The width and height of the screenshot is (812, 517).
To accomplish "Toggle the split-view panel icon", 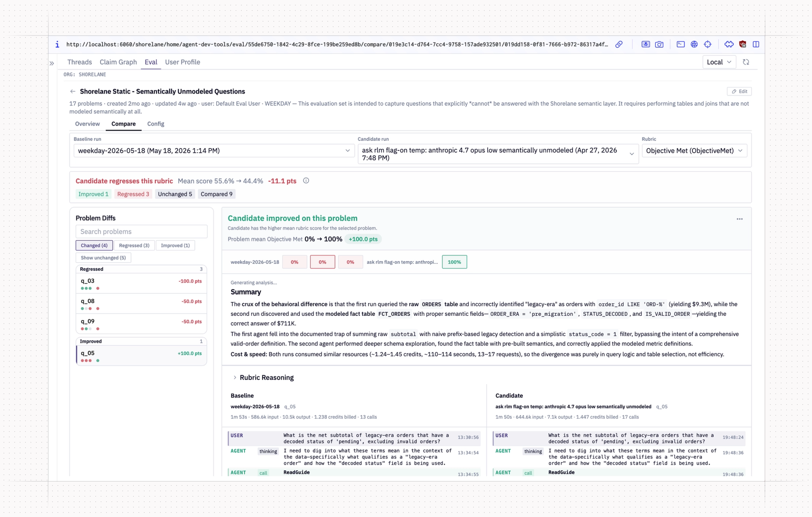I will pyautogui.click(x=756, y=44).
